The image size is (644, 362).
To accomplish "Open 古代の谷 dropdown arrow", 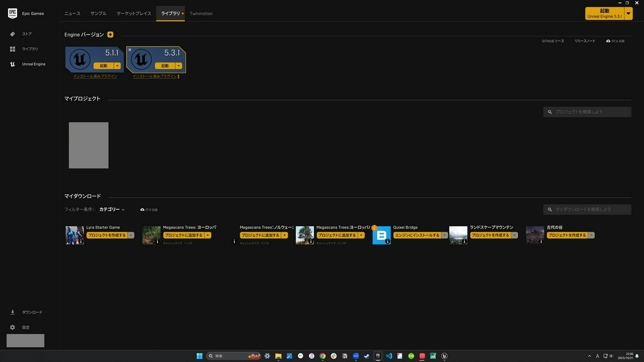I will (591, 235).
